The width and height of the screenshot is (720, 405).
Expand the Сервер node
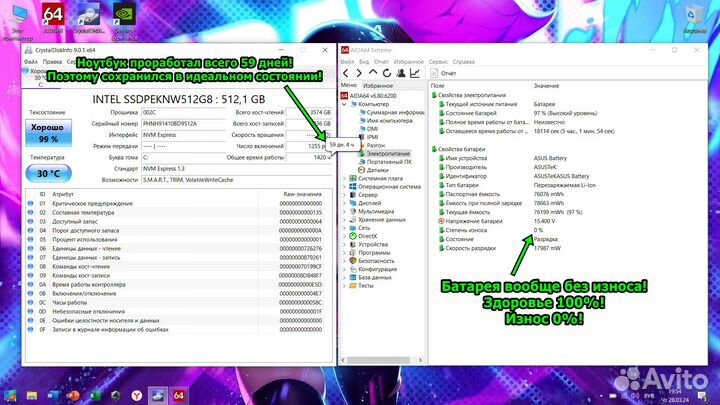[344, 195]
